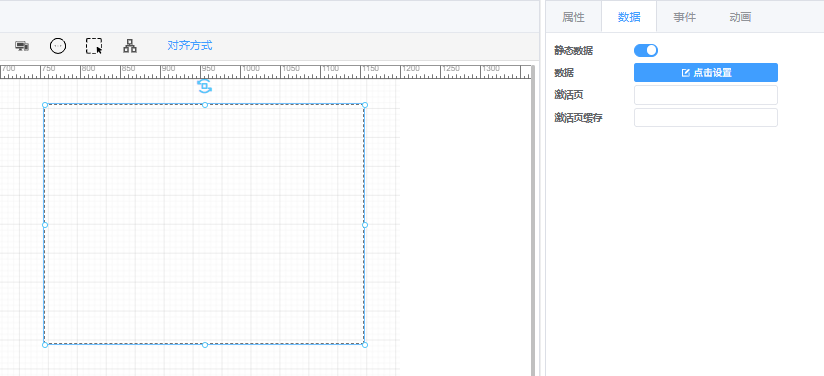This screenshot has width=824, height=376.
Task: Select the 数据 tab
Action: click(629, 17)
